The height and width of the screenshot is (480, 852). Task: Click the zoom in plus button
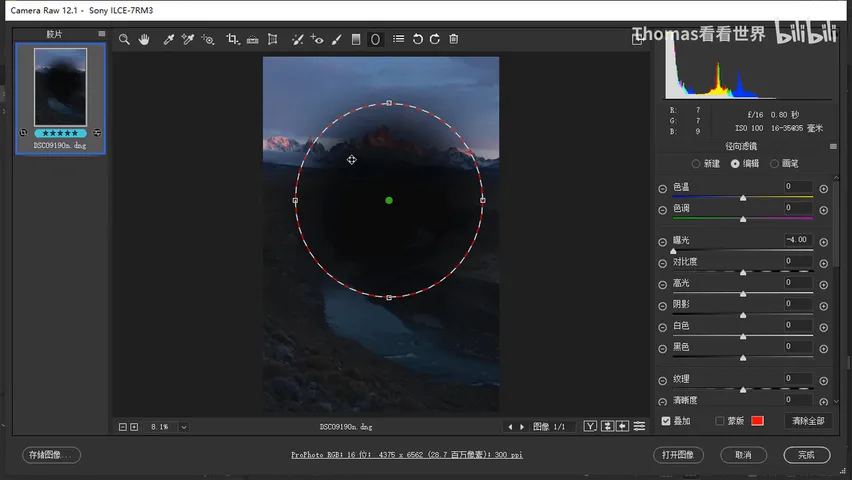coord(134,427)
